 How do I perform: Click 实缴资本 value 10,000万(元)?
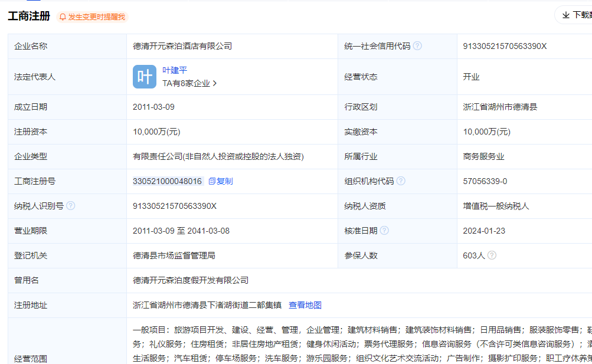pos(487,132)
